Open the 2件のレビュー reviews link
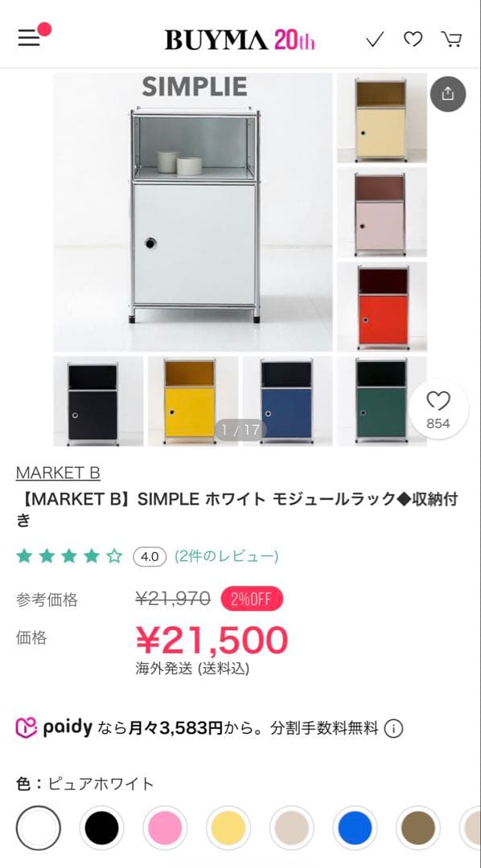 click(225, 555)
